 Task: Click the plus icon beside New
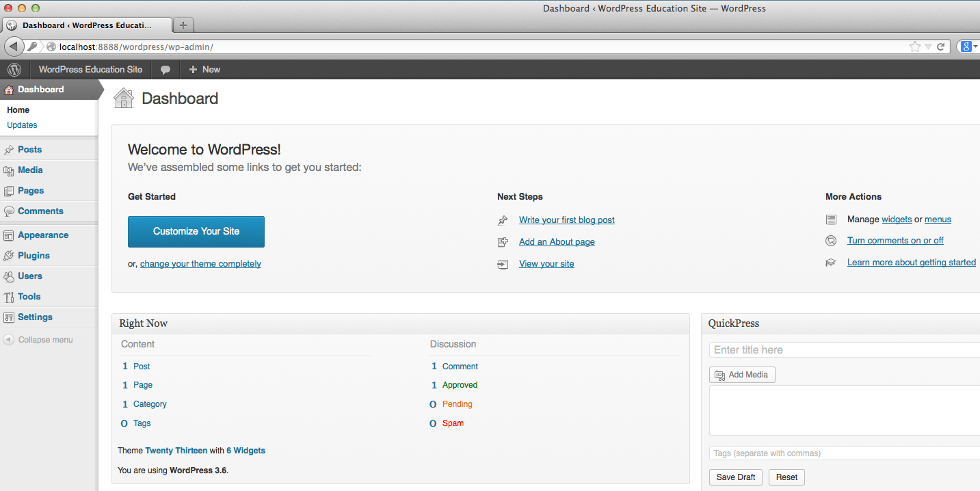pos(193,70)
